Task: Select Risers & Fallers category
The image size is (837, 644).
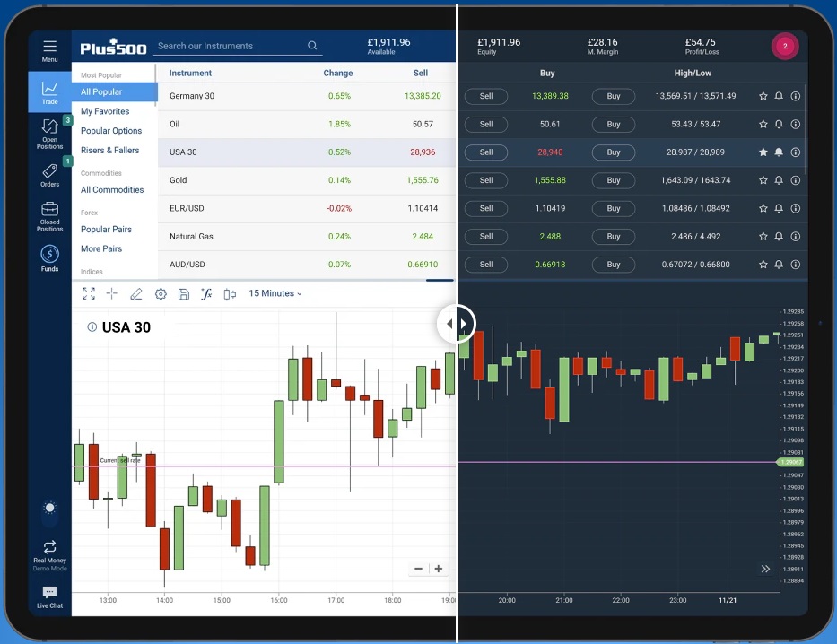Action: click(110, 150)
